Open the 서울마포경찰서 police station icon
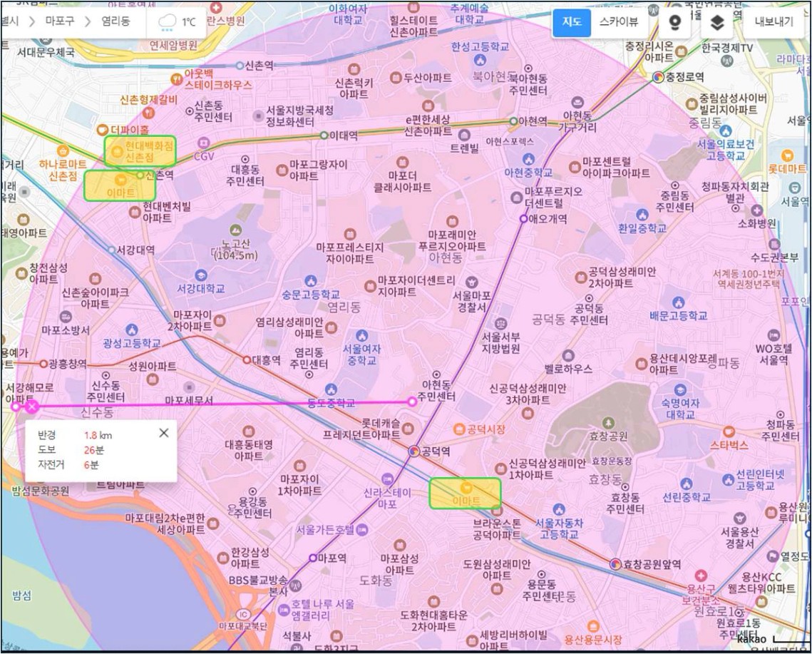 point(471,282)
